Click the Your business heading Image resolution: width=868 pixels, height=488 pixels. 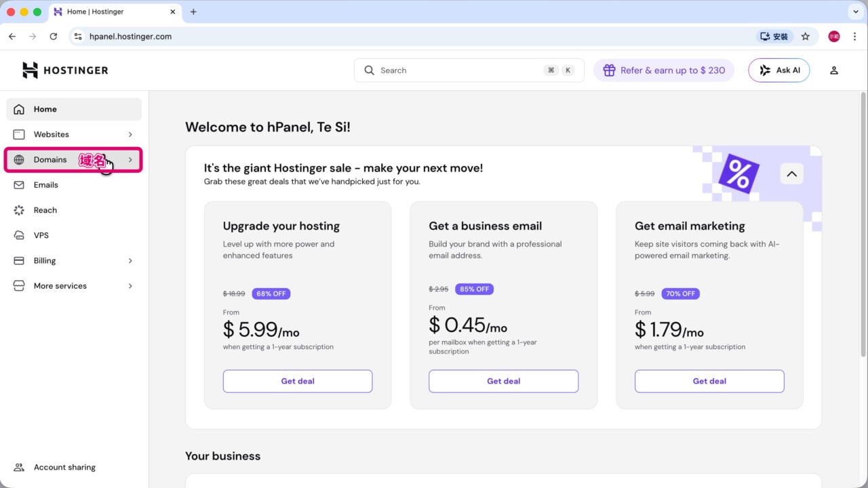[x=222, y=456]
